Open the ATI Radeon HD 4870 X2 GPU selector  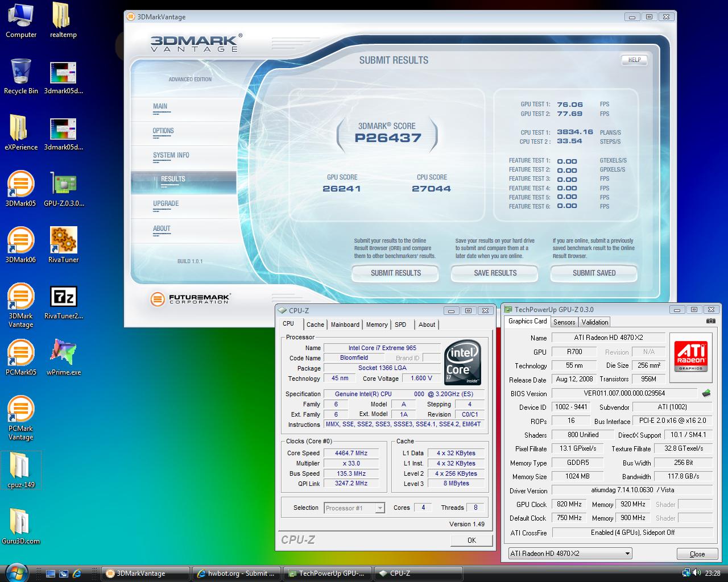[x=570, y=554]
